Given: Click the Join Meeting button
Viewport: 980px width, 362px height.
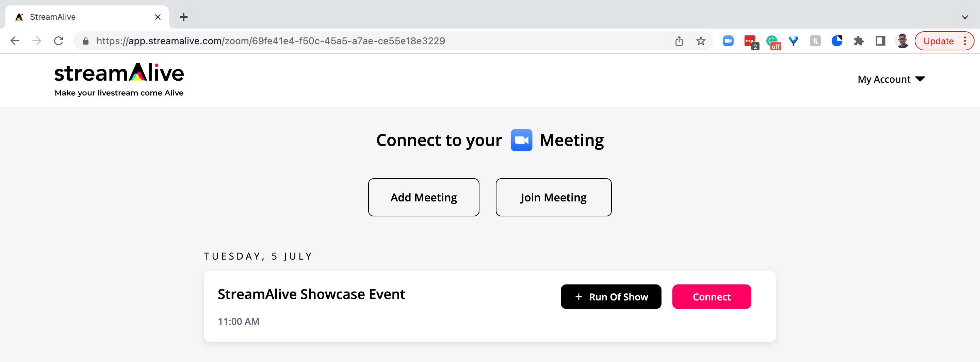Looking at the screenshot, I should point(553,197).
